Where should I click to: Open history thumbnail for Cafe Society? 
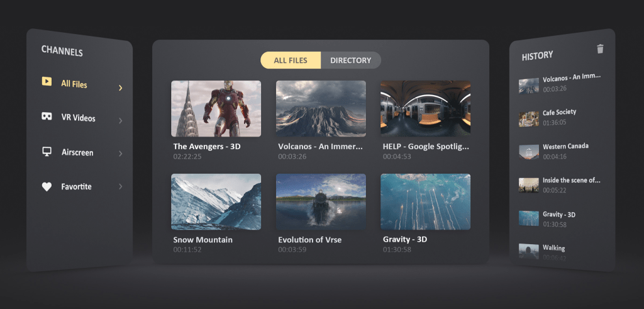pyautogui.click(x=528, y=119)
